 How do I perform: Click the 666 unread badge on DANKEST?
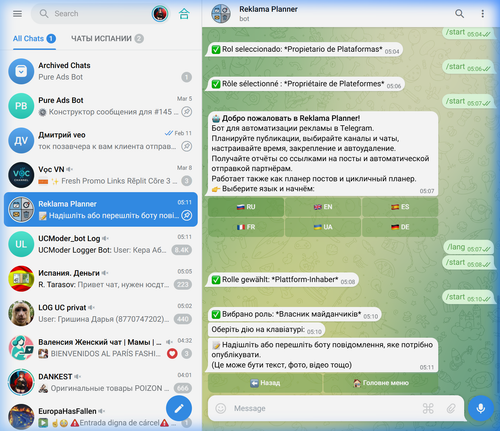[x=183, y=388]
